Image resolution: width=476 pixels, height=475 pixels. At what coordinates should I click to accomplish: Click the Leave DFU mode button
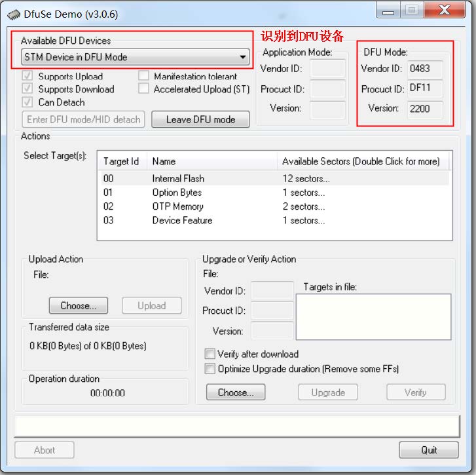[x=200, y=119]
